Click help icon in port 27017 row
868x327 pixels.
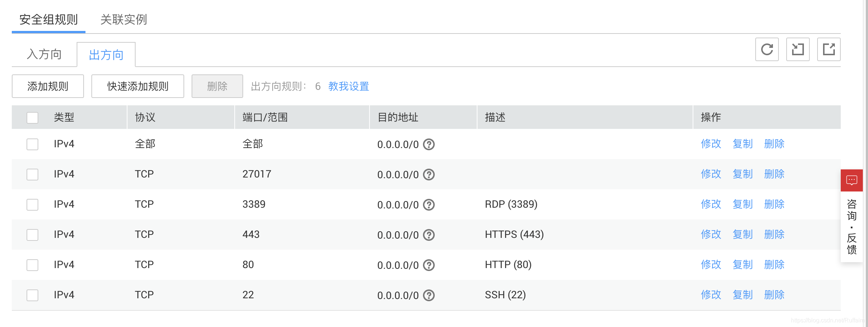[x=429, y=175]
